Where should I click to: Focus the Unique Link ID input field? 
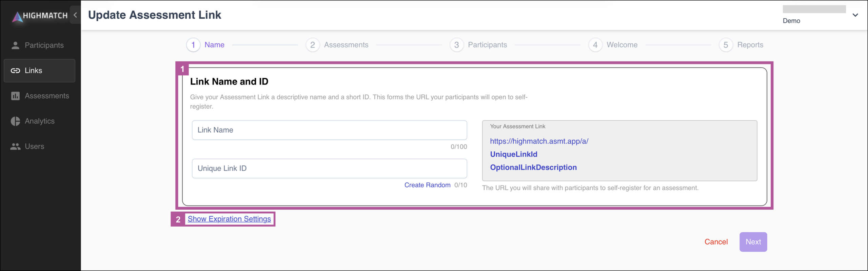[x=330, y=169]
